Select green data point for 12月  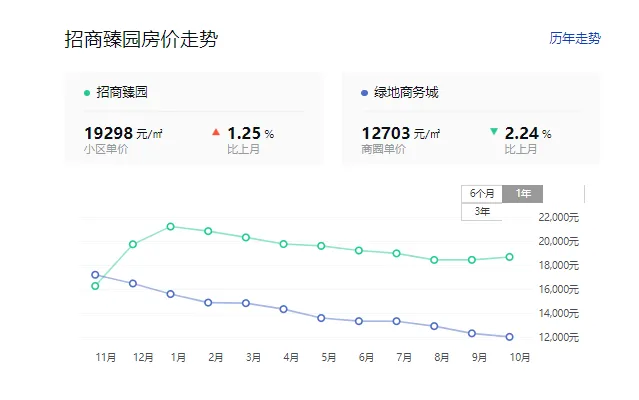click(x=133, y=244)
